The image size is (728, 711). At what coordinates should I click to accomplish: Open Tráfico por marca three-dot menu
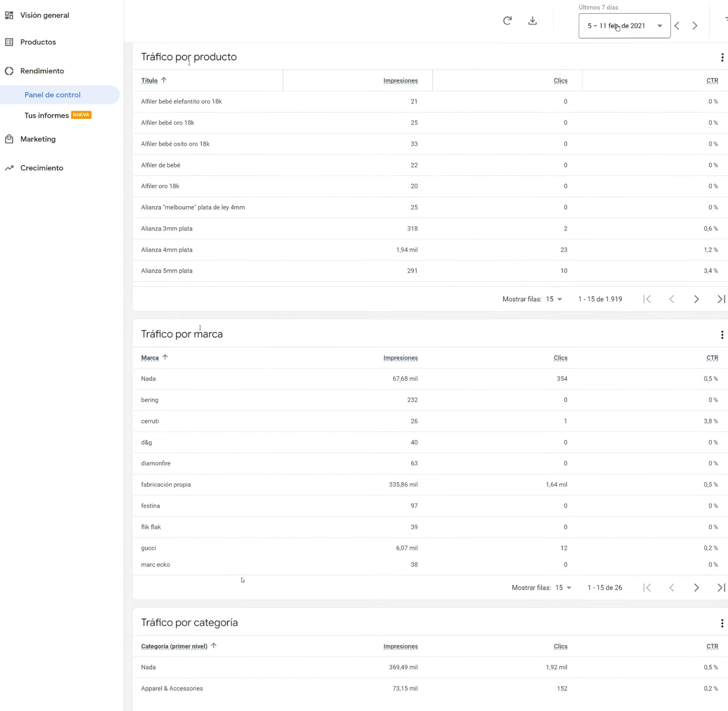(722, 335)
